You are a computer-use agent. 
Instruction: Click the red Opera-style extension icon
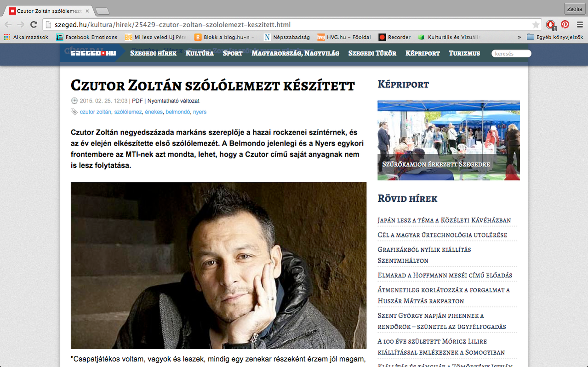tap(550, 25)
